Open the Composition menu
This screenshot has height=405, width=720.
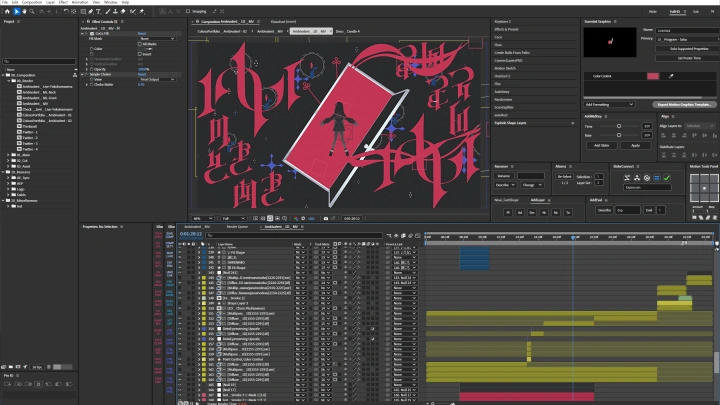[x=32, y=2]
